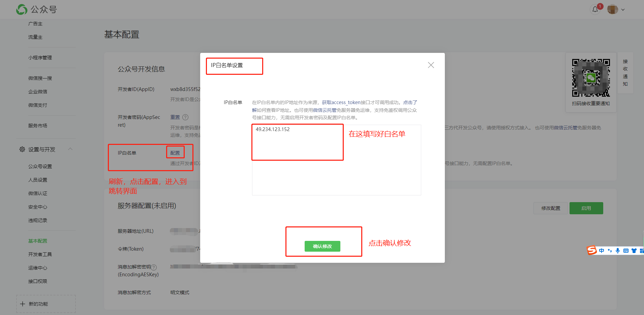The width and height of the screenshot is (644, 315).
Task: Click the Sogou voice input microphone icon
Action: coord(618,251)
